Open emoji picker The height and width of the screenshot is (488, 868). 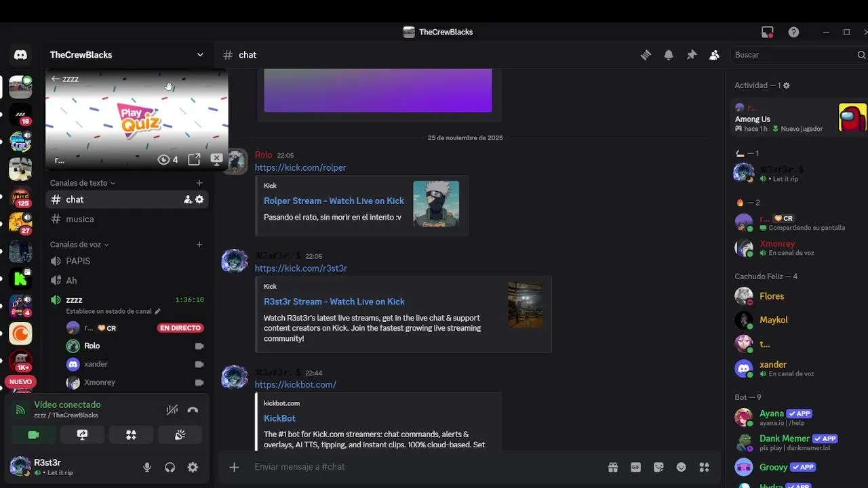(682, 467)
